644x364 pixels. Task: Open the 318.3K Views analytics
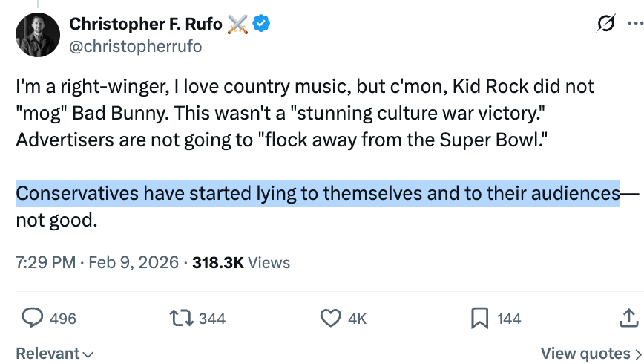point(241,262)
